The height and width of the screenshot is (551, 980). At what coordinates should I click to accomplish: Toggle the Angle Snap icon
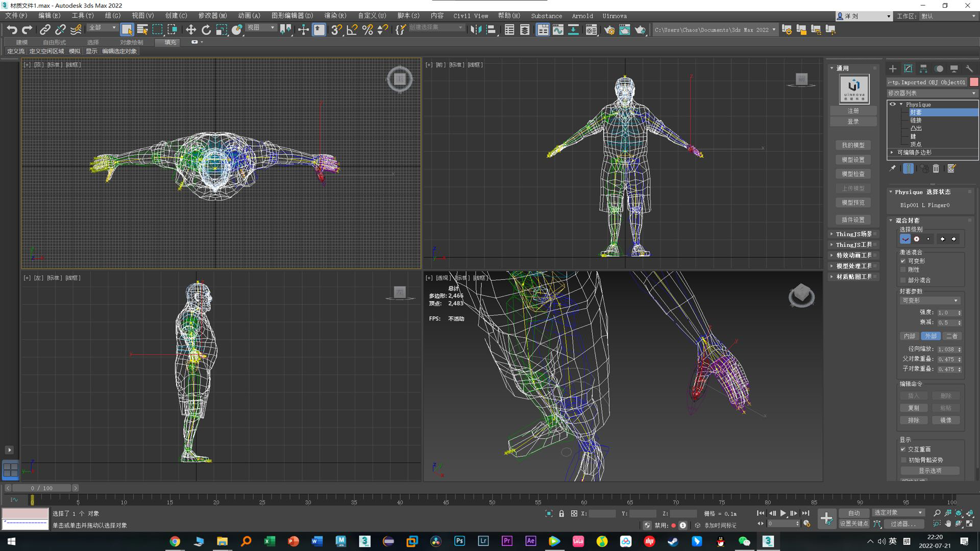coord(352,30)
